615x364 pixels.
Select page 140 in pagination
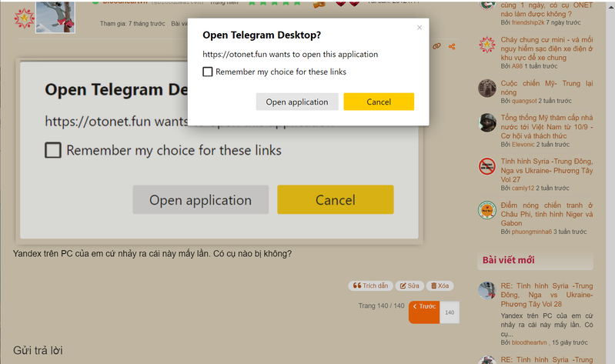tap(450, 312)
